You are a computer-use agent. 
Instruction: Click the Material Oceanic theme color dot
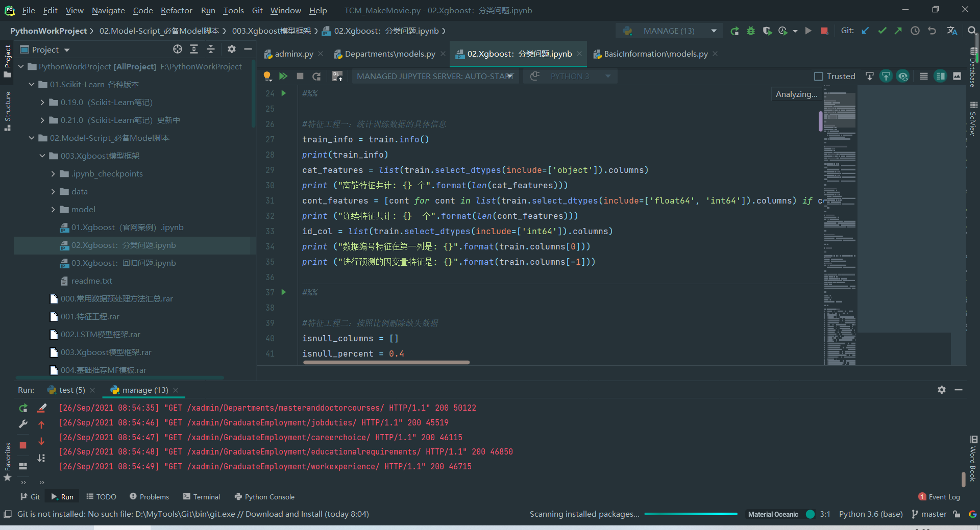(810, 514)
